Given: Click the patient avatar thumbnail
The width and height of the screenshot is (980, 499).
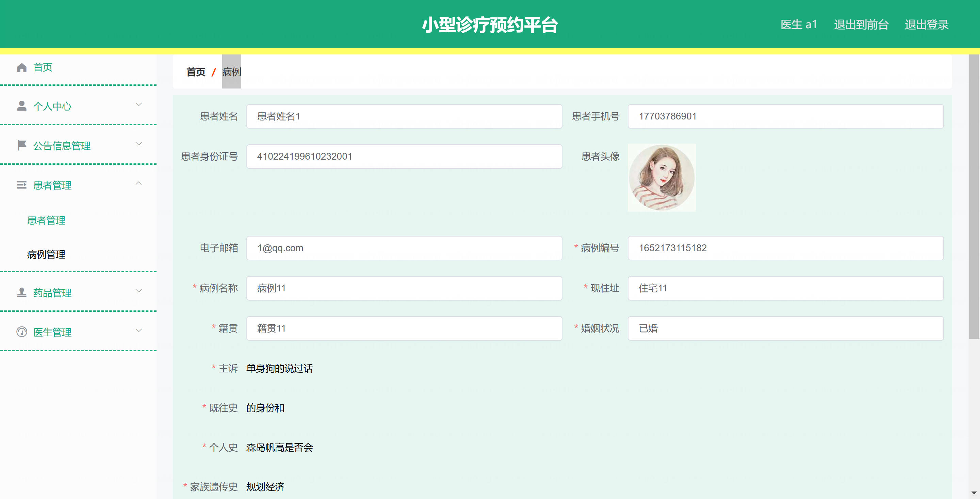Looking at the screenshot, I should [661, 177].
